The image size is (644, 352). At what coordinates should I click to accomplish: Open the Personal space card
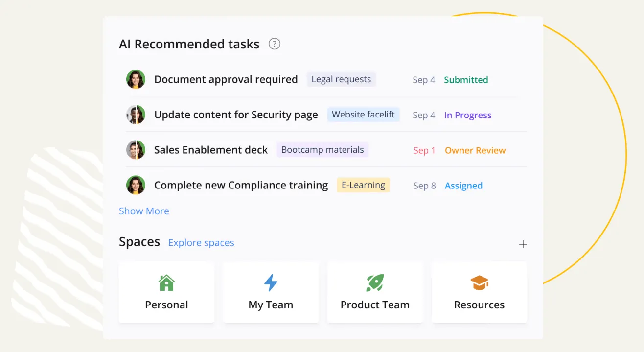[x=166, y=292]
